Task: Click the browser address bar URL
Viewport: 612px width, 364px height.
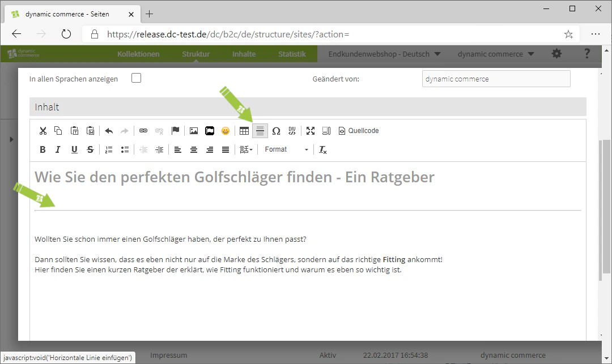Action: [x=228, y=35]
